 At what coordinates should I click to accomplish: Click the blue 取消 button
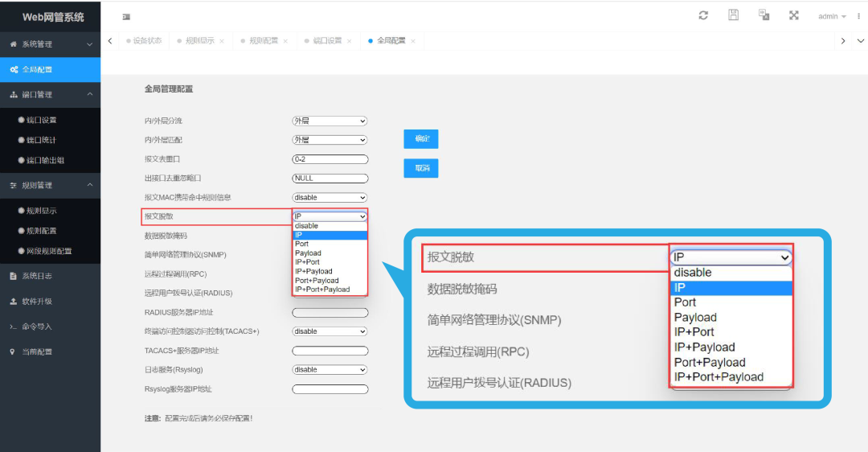[x=421, y=168]
